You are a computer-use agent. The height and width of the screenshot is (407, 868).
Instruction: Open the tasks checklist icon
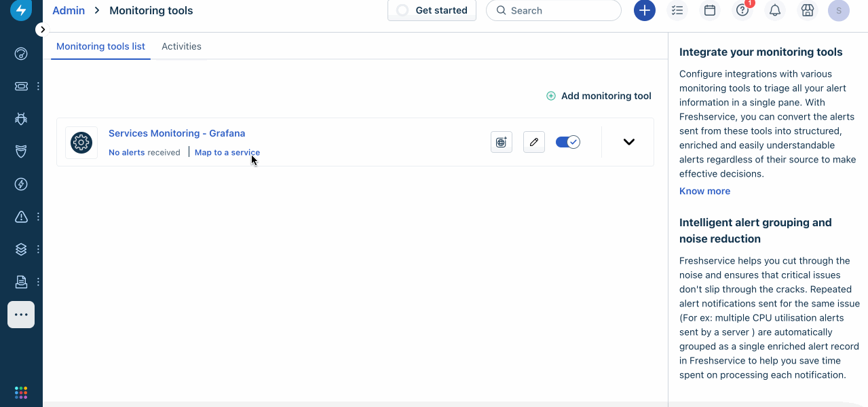[x=677, y=10]
